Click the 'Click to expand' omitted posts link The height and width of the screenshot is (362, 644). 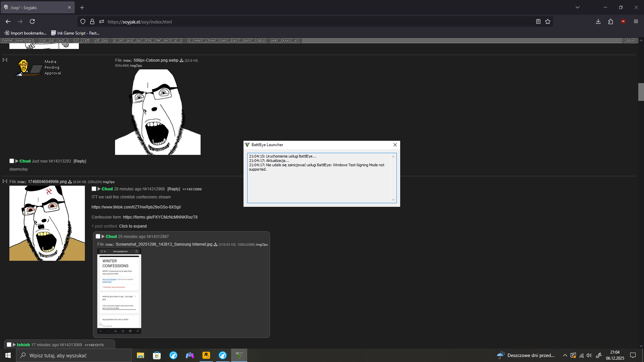133,226
